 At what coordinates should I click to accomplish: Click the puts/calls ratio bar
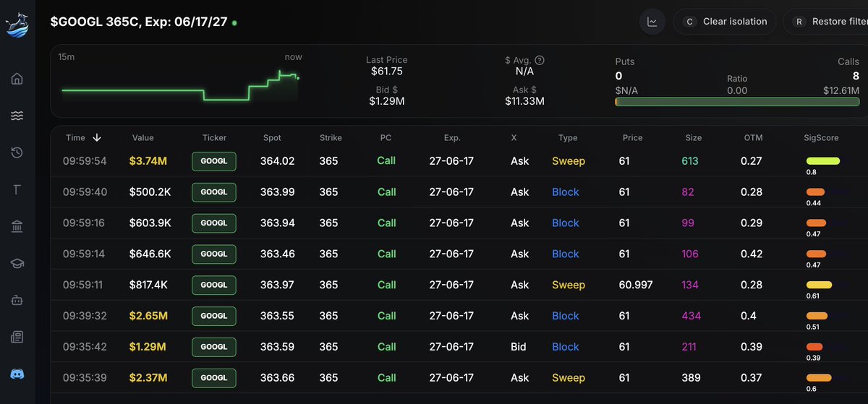coord(737,102)
